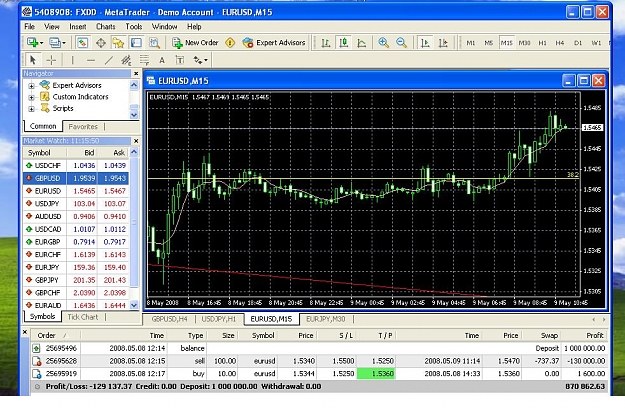Select the Crosshair tool

click(x=51, y=60)
